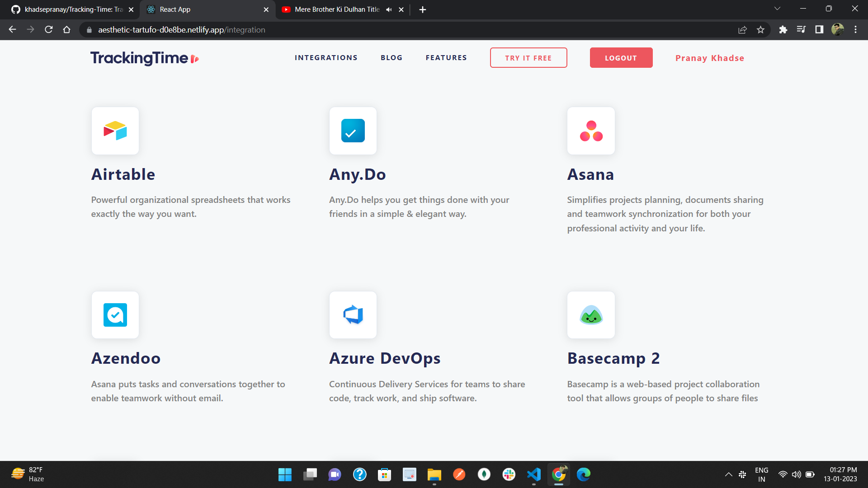Open Chrome three-dot menu
Viewport: 868px width, 488px height.
855,30
